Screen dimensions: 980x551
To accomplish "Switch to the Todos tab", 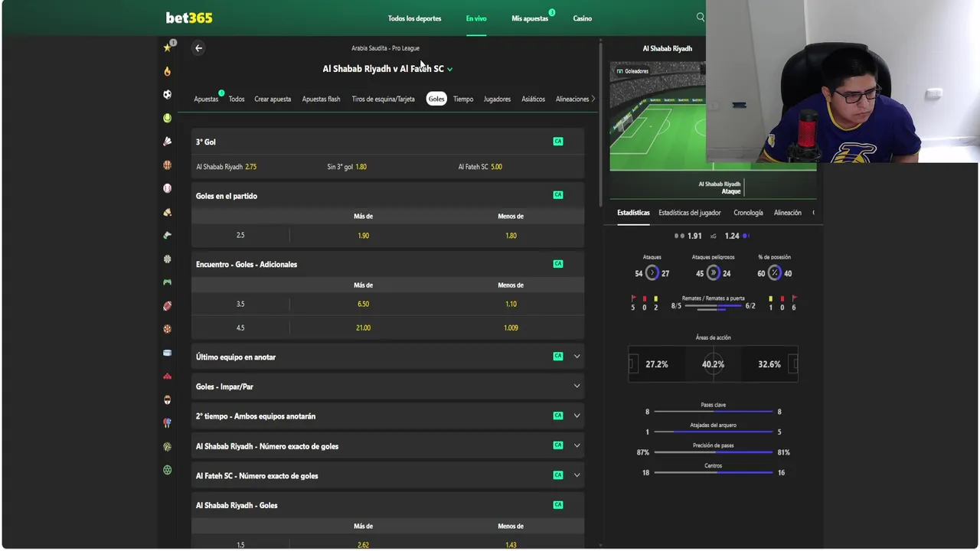I will pos(237,99).
